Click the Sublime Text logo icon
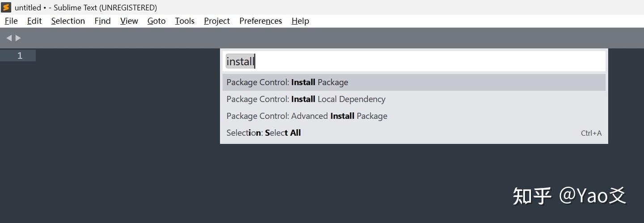 click(x=6, y=7)
